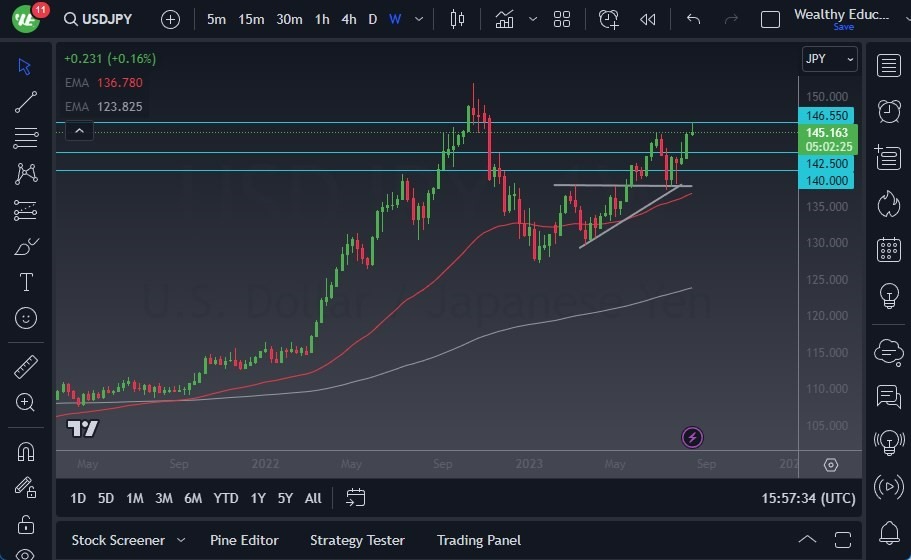911x560 pixels.
Task: Open the public chats cloud panel
Action: (888, 353)
